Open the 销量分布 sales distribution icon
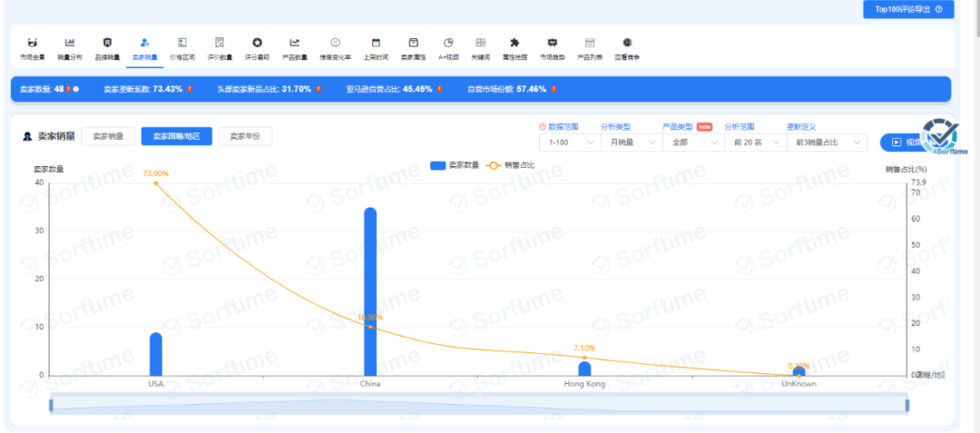Viewport: 980px width, 433px height. pyautogui.click(x=70, y=43)
